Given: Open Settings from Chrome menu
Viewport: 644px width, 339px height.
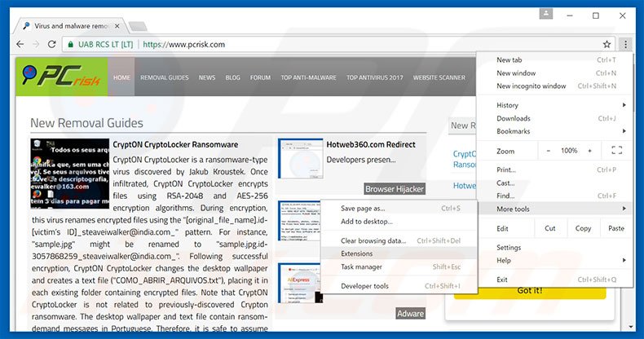Looking at the screenshot, I should tap(555, 248).
